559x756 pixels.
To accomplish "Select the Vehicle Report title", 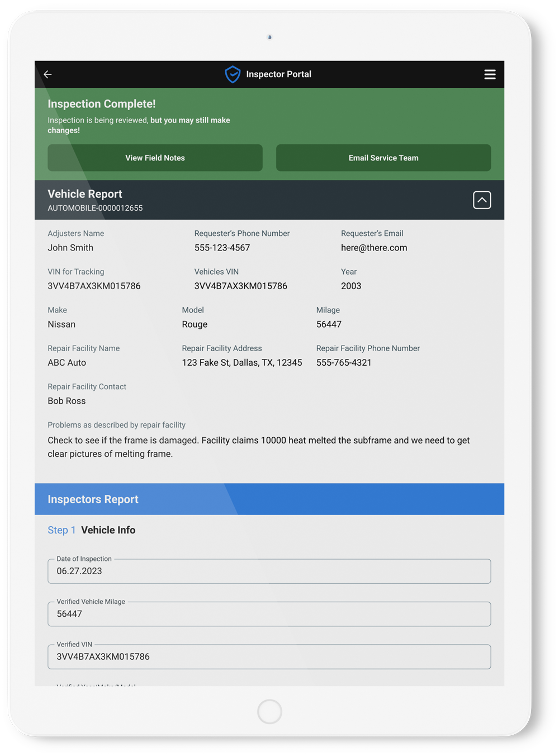I will click(x=85, y=194).
